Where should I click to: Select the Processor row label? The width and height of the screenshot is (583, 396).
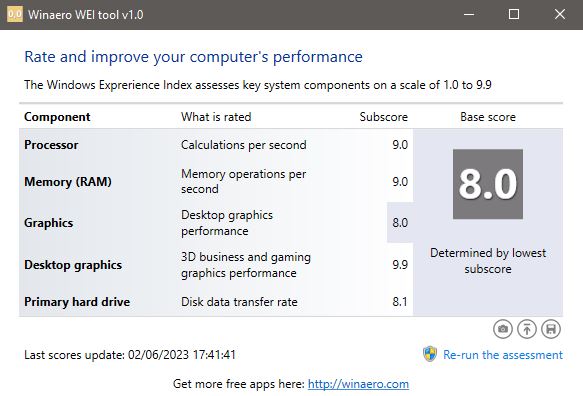coord(51,145)
